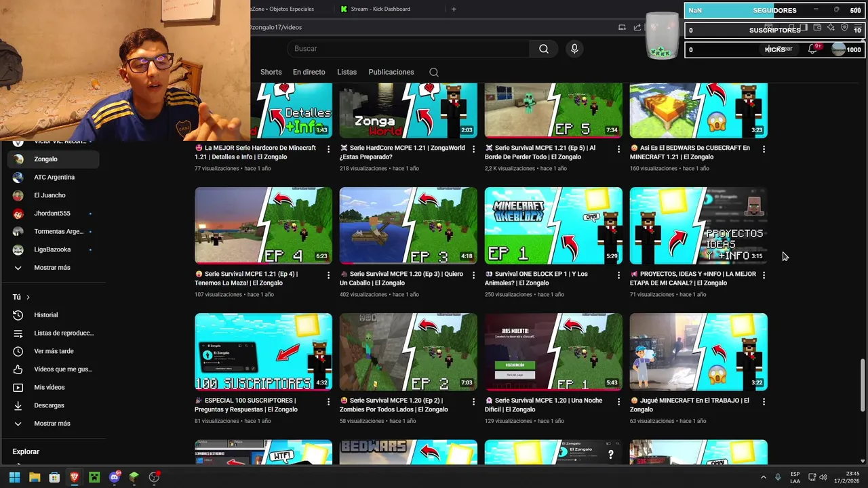This screenshot has width=868, height=488.
Task: Click the browser address bar URL
Action: (277, 27)
